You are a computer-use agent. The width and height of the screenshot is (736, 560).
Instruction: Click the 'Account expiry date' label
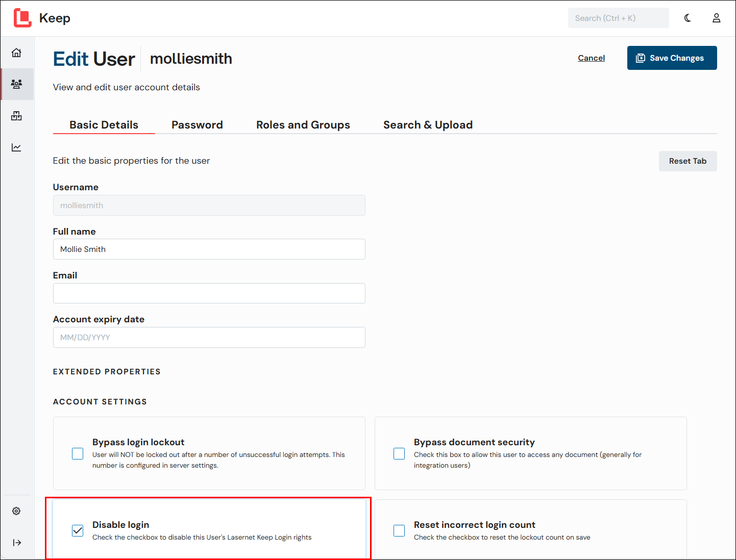[99, 319]
